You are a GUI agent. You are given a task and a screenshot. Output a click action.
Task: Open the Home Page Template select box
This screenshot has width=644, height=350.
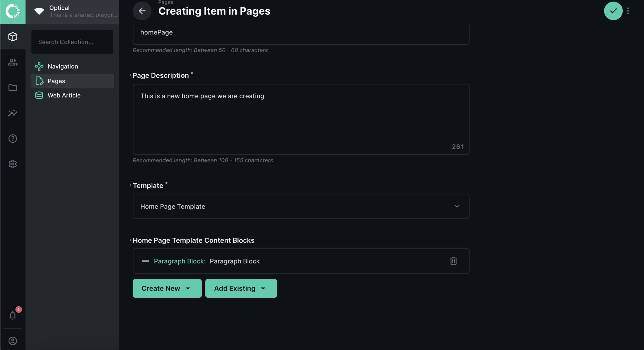301,206
